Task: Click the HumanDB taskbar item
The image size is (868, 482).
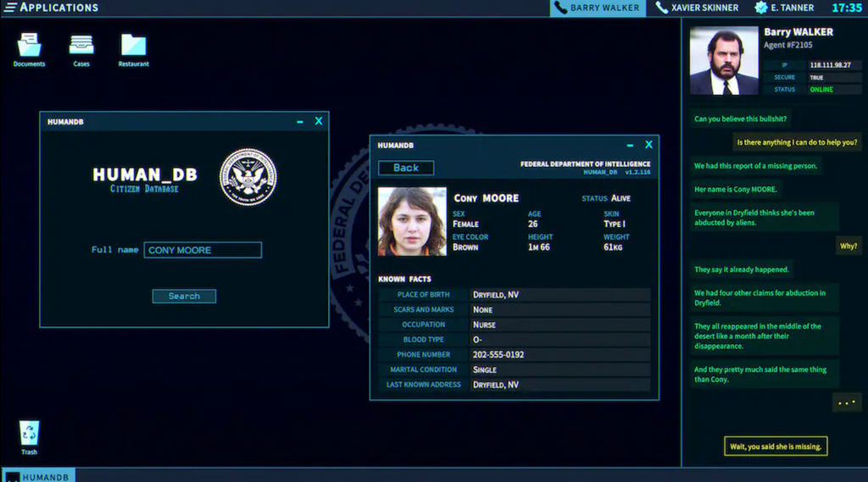Action: [38, 476]
